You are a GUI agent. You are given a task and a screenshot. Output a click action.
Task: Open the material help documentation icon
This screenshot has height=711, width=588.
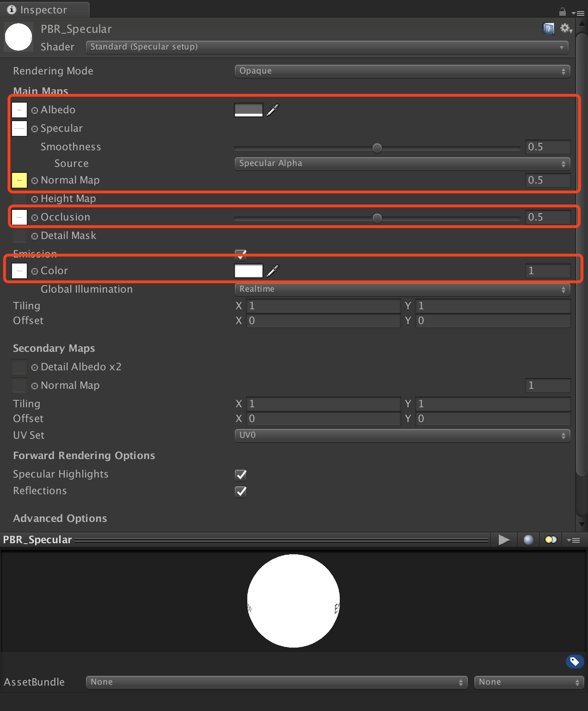pyautogui.click(x=548, y=29)
